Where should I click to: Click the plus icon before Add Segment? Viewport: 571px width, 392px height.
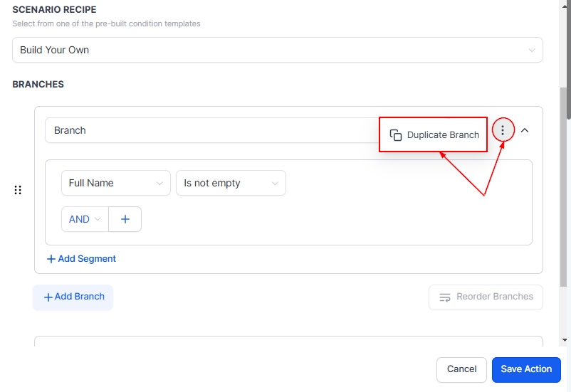51,259
